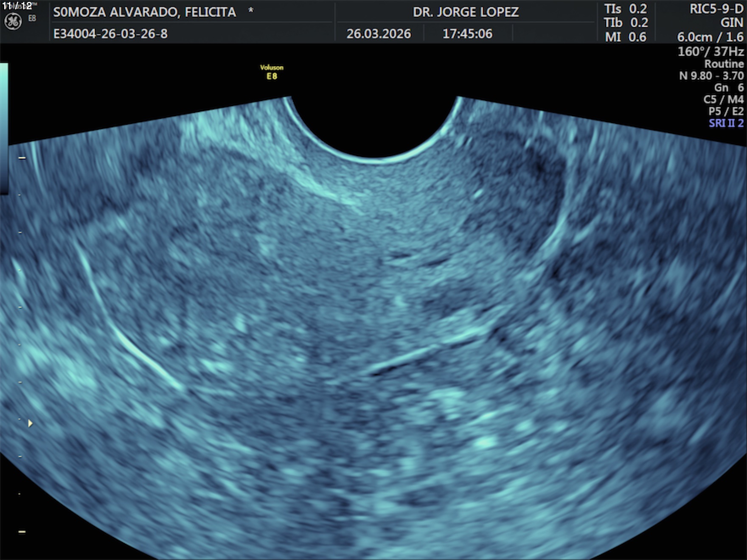Viewport: 747px width, 560px height.
Task: Click the blue SRI II 2 setting
Action: pyautogui.click(x=726, y=123)
